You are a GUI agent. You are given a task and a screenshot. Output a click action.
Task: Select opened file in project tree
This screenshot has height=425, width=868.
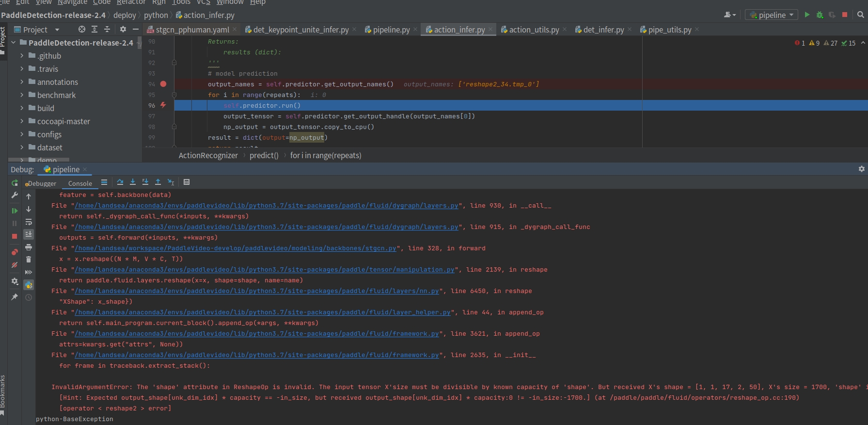coord(82,29)
